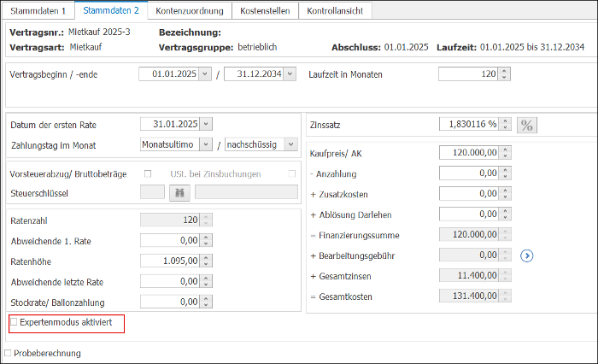
Task: Click the Abweichende 1. Rate spinner
Action: (206, 240)
